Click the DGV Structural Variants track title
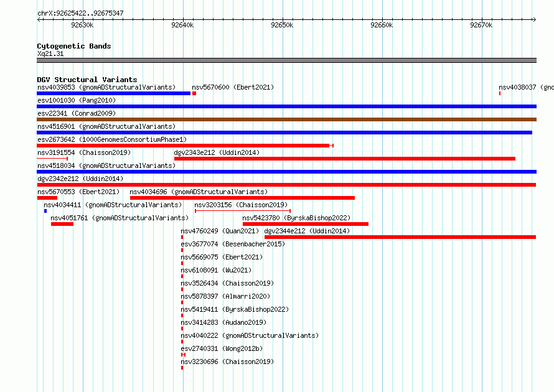This screenshot has width=554, height=392. click(87, 80)
